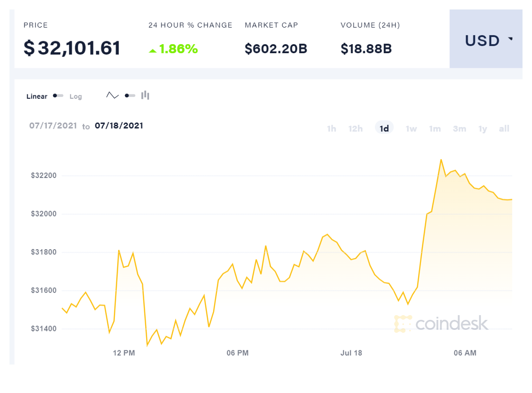Click the Linear scale label
The width and height of the screenshot is (532, 393).
[37, 96]
